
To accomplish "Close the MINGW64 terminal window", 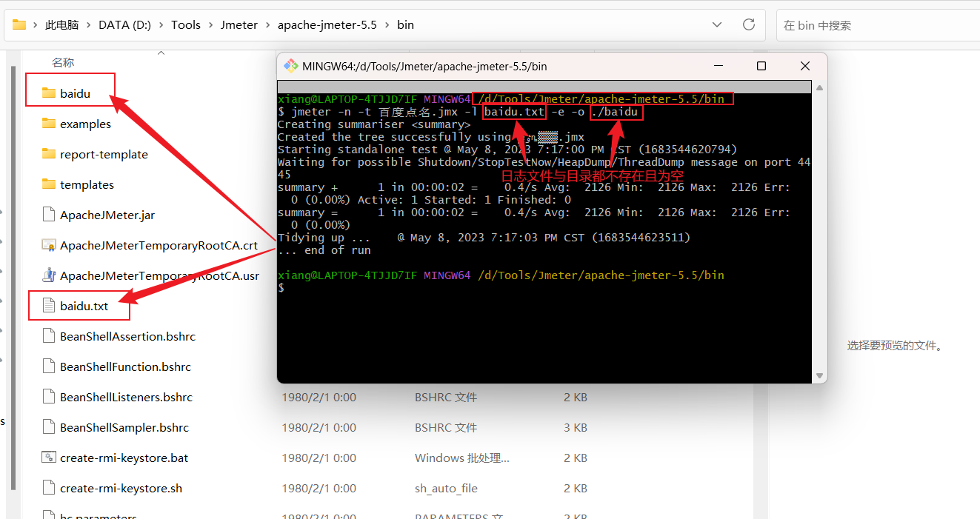I will [805, 66].
